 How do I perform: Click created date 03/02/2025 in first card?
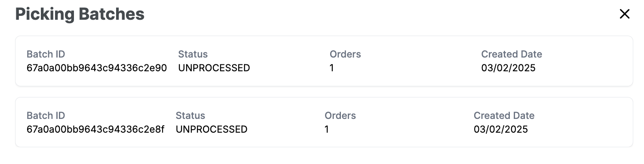509,68
